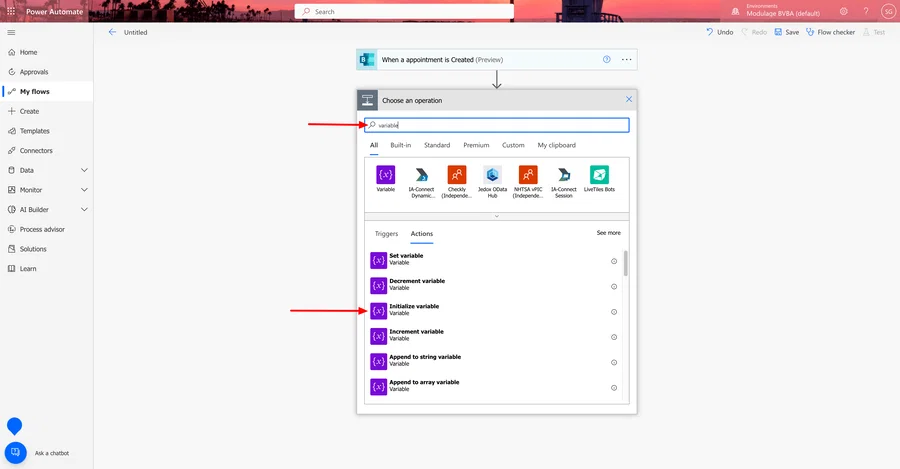Click the actions list scrollbar

(626, 263)
